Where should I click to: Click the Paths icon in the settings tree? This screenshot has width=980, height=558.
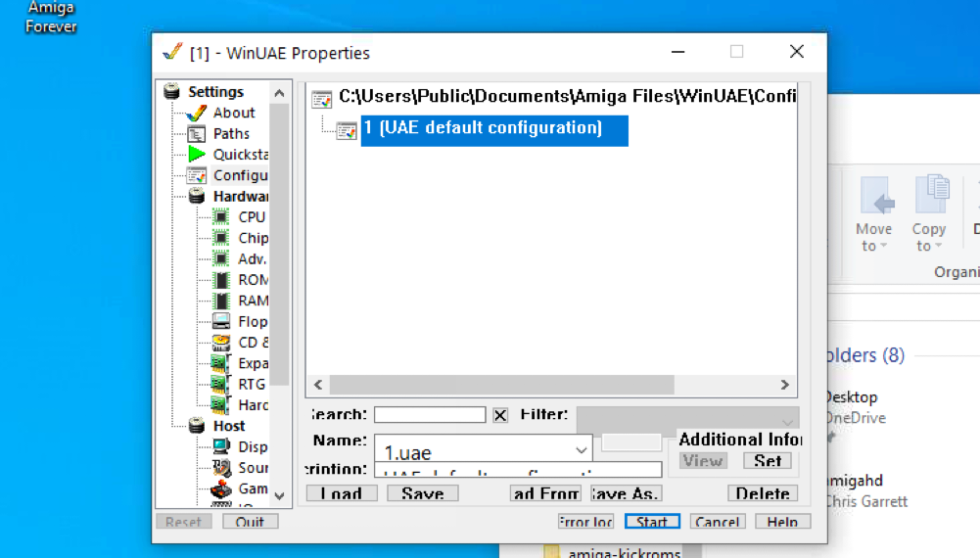(196, 134)
